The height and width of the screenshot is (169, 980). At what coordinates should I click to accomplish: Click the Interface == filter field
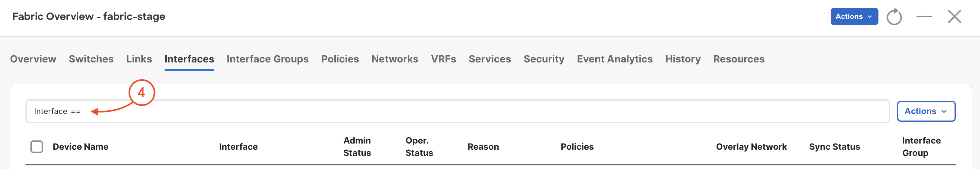coord(458,111)
